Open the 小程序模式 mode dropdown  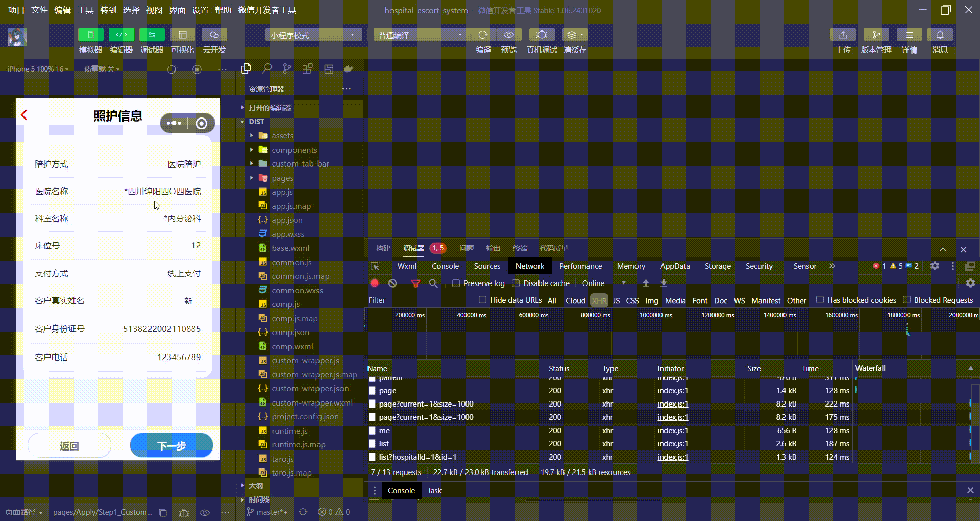313,35
